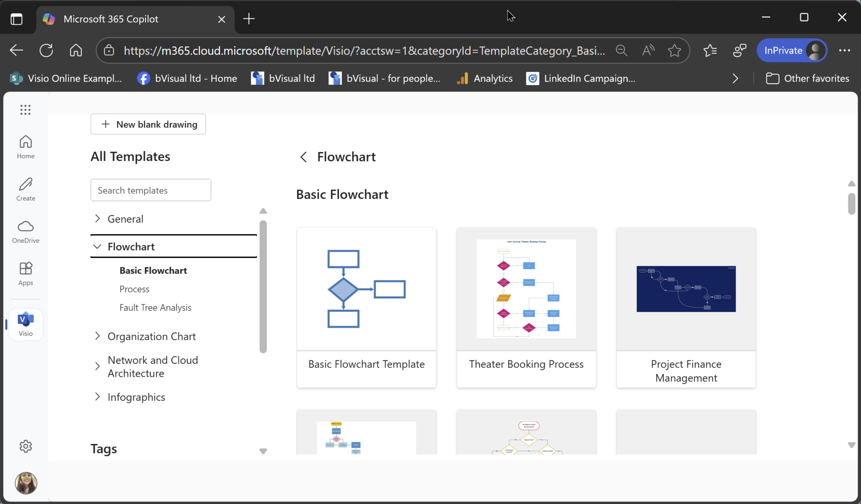This screenshot has height=504, width=861.
Task: Open the browser Copilot icon
Action: click(x=740, y=50)
